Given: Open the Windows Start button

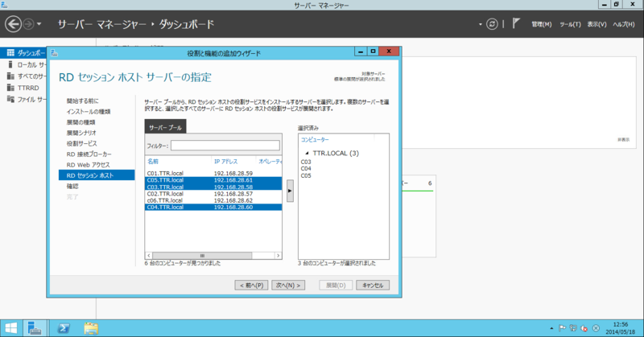Looking at the screenshot, I should 10,328.
